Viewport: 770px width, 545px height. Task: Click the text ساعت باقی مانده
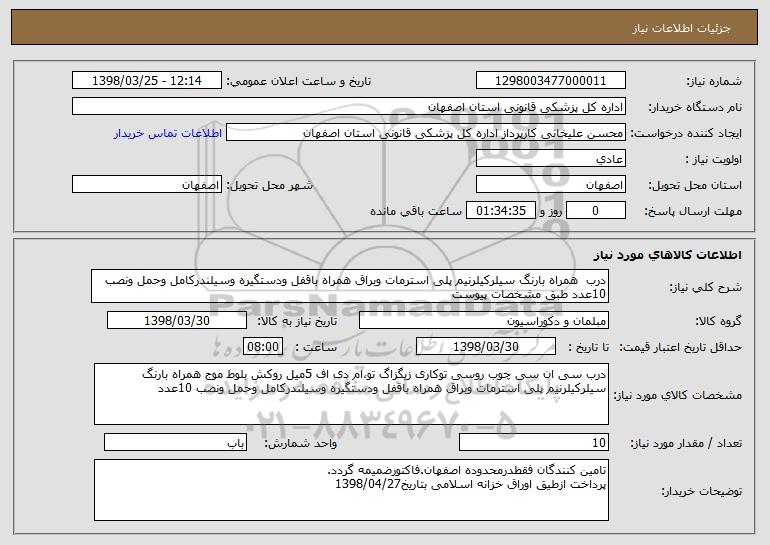(416, 211)
